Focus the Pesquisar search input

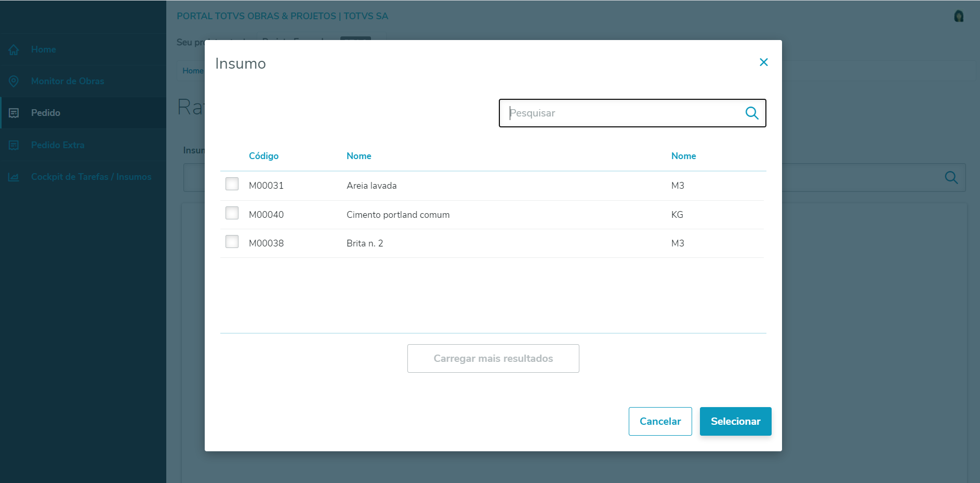click(624, 113)
